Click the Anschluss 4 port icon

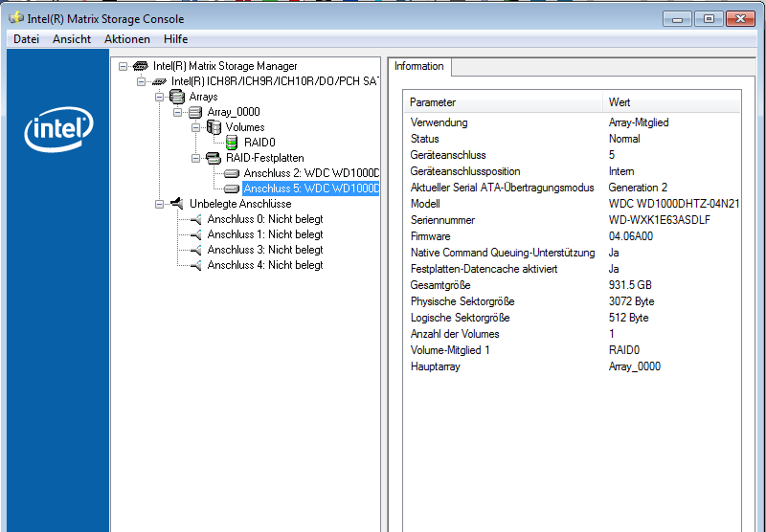click(195, 265)
